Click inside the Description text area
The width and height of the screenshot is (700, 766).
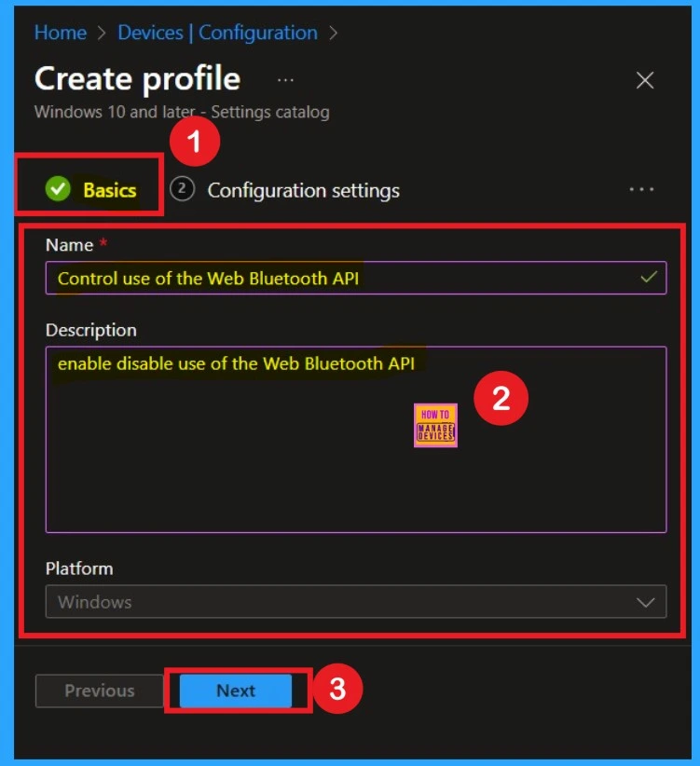point(356,439)
